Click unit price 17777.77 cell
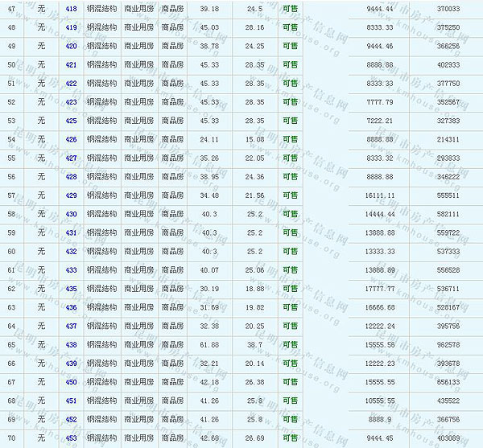This screenshot has height=448, width=483. click(x=378, y=289)
